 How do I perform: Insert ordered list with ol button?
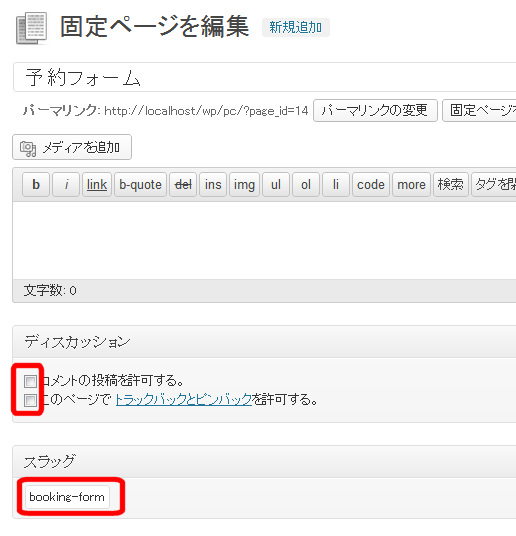[306, 185]
